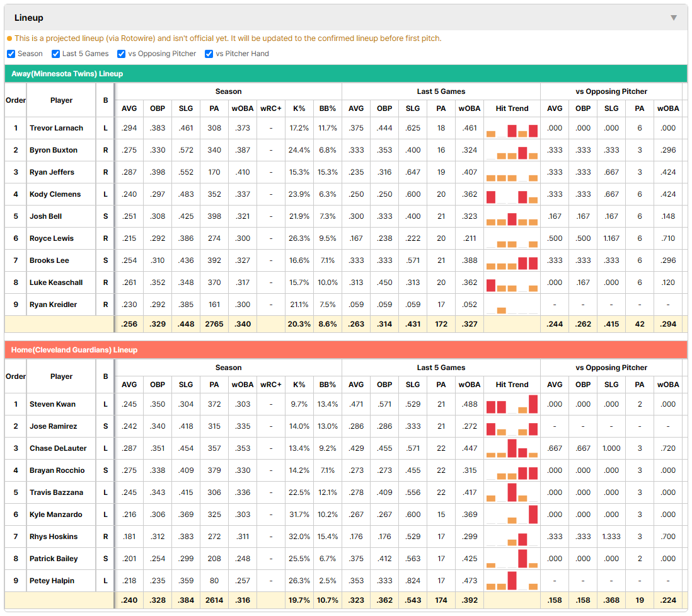View Brooks Lee's hit trend chart
The height and width of the screenshot is (616, 692).
point(512,261)
